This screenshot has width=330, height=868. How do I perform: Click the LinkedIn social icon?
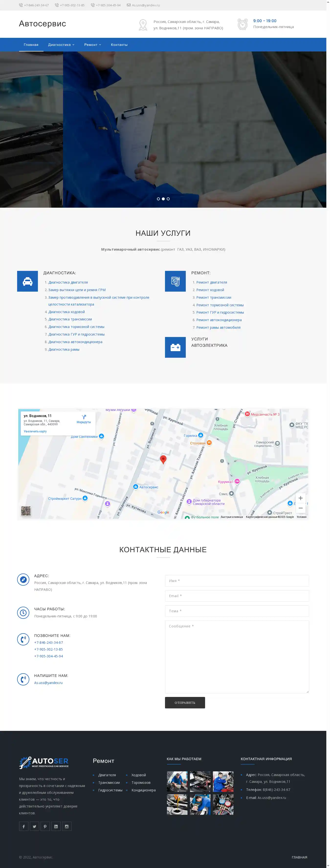click(x=56, y=826)
